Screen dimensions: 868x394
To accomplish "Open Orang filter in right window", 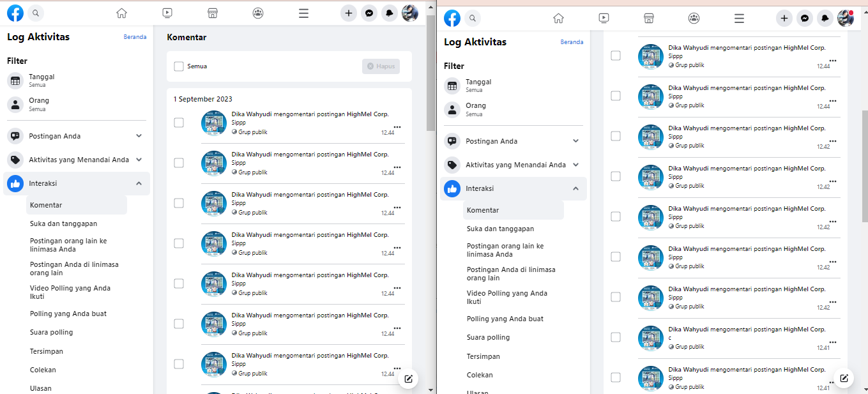I will point(514,109).
